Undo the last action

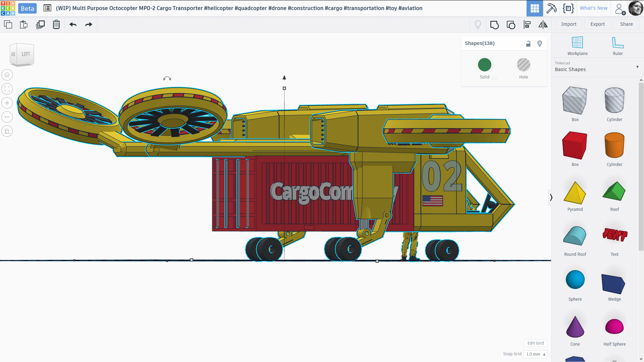point(73,24)
